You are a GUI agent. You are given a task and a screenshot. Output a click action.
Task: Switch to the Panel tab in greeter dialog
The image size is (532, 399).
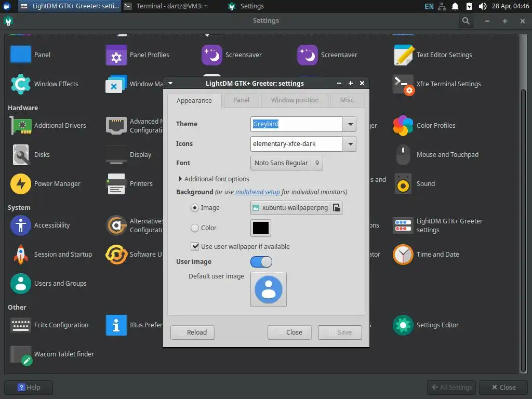[241, 100]
